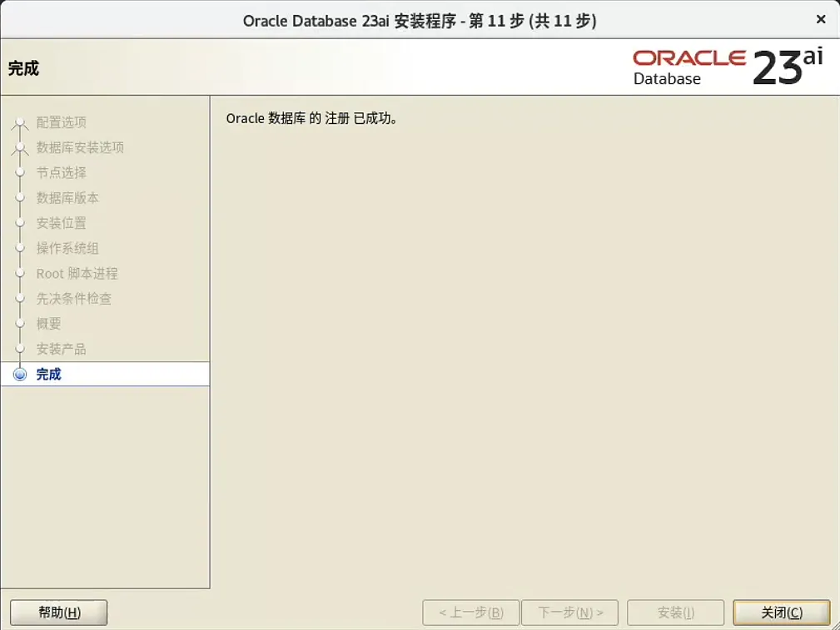Click the highlighted 完成 sidebar entry
Image resolution: width=840 pixels, height=630 pixels.
pyautogui.click(x=47, y=374)
